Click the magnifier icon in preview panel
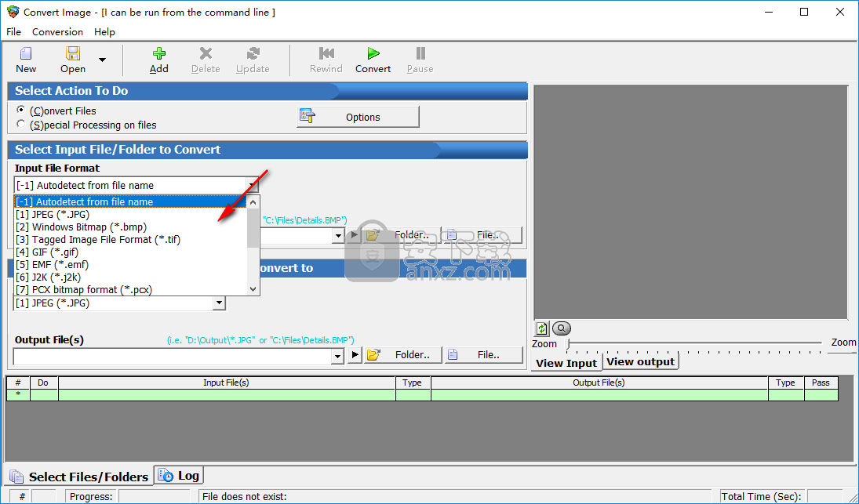Screen dimensions: 859x504 coord(562,328)
